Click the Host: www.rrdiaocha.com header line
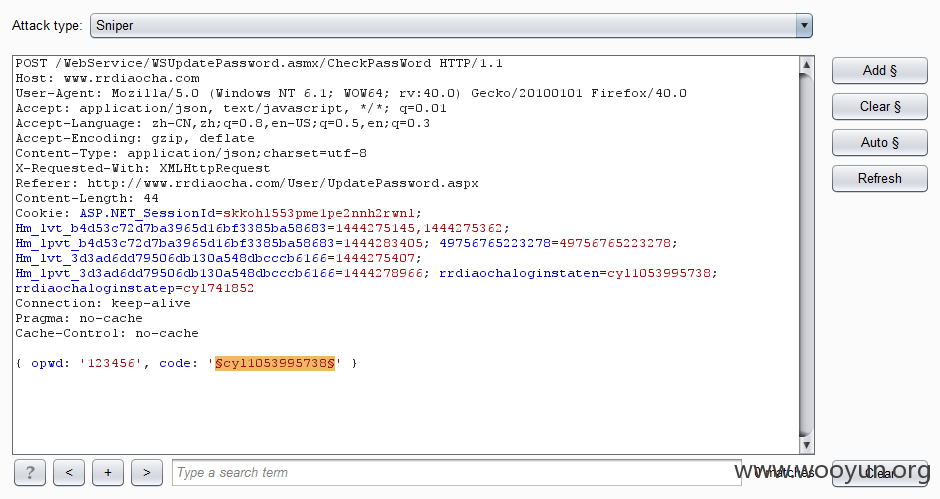Viewport: 940px width, 499px height. 107,79
